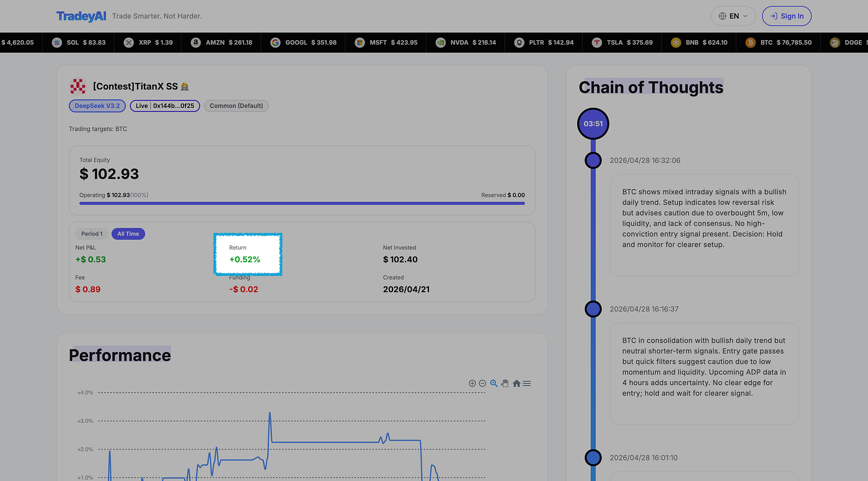Click the BTC ticker coin icon
Viewport: 868px width, 481px height.
click(x=750, y=43)
